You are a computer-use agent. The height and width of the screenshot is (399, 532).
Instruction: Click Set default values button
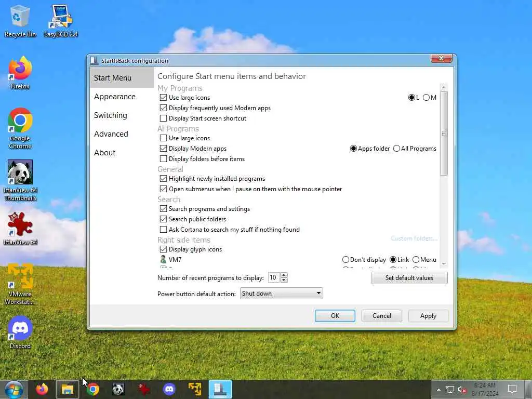(409, 278)
